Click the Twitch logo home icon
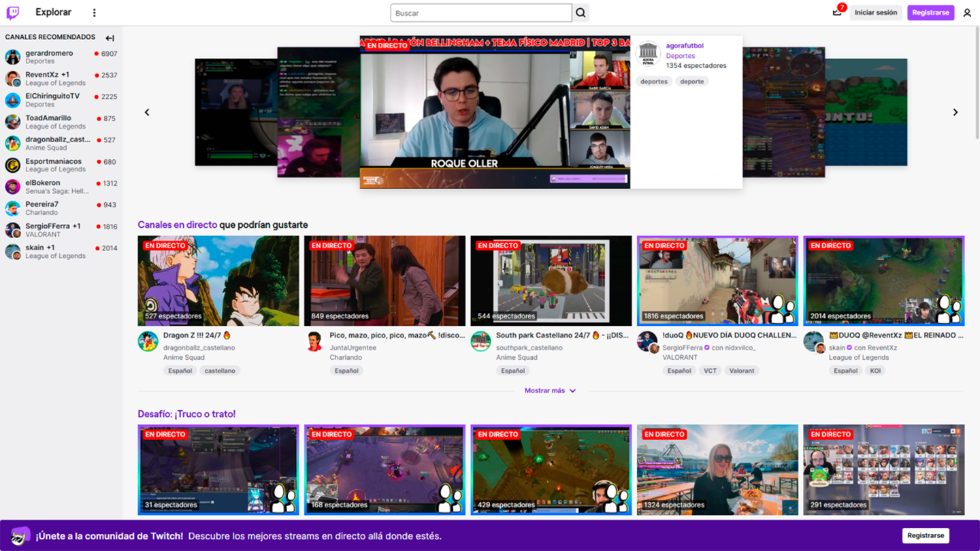The height and width of the screenshot is (551, 980). click(x=13, y=12)
